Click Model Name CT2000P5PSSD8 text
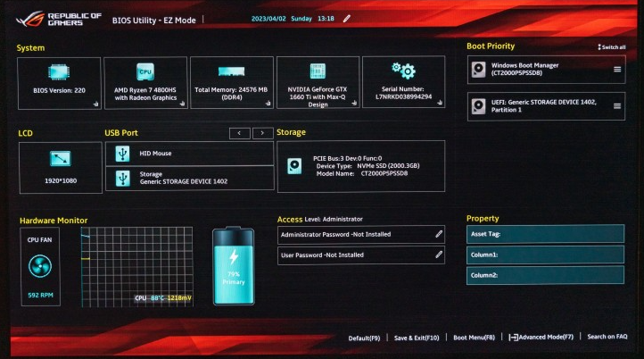 point(362,173)
